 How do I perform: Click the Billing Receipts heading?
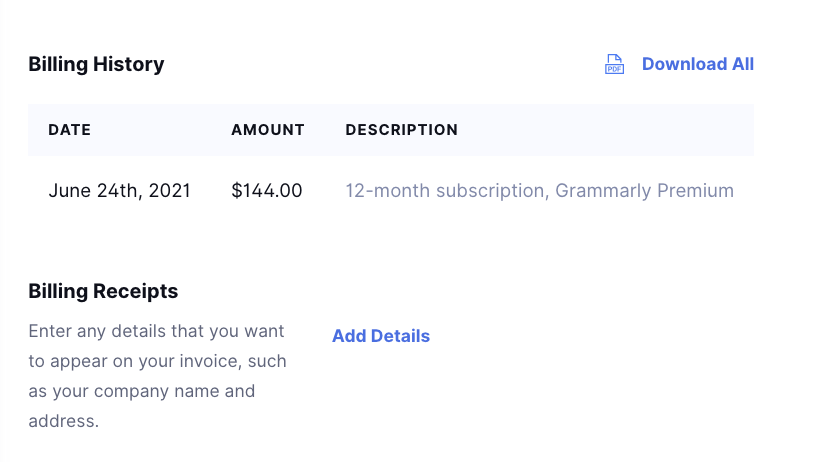click(103, 292)
